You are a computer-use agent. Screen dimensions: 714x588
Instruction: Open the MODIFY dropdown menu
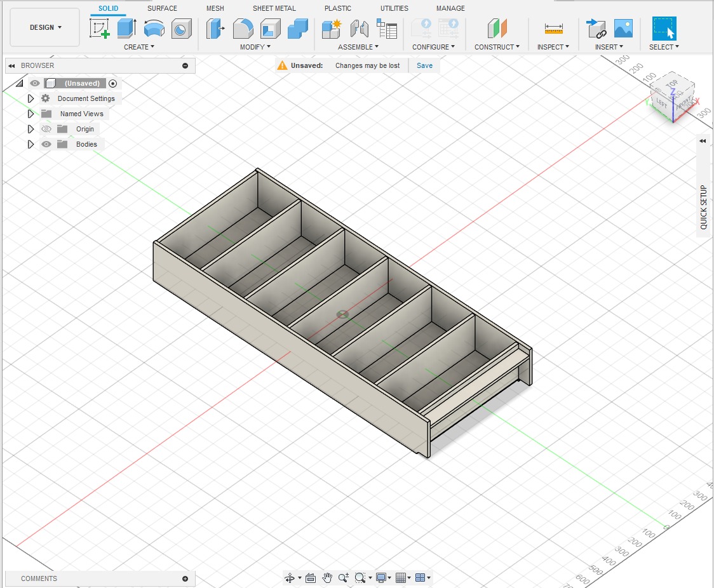pyautogui.click(x=255, y=47)
